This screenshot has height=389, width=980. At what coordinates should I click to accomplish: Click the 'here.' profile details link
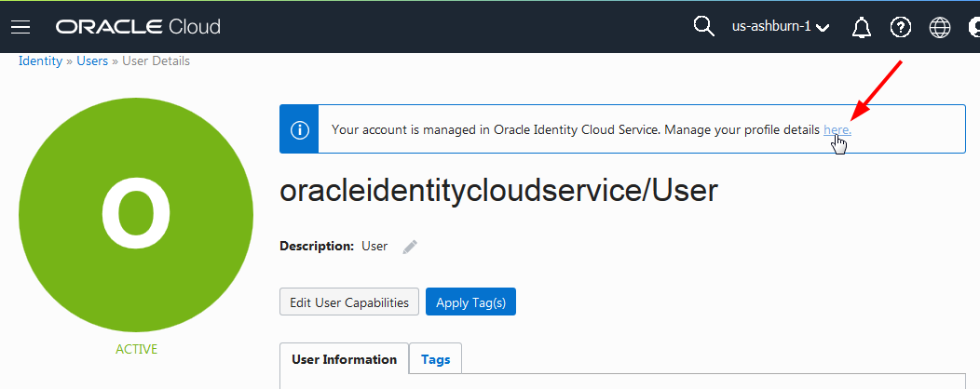837,130
